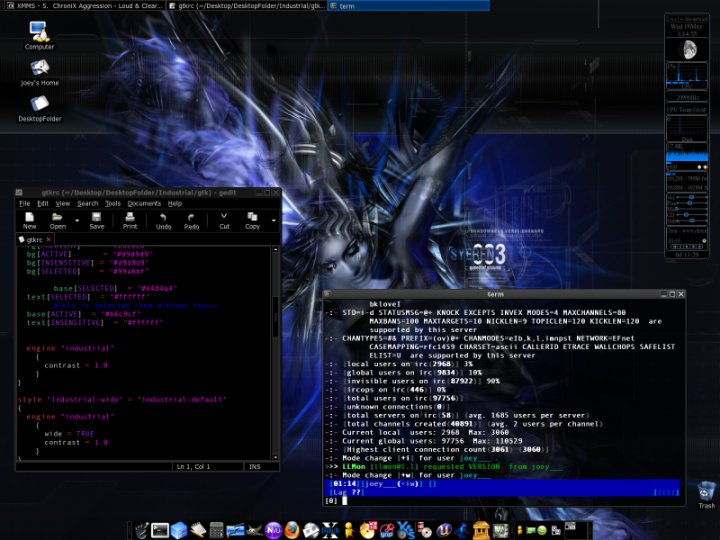Viewport: 720px width, 540px height.
Task: Switch to term taskbar button
Action: [408, 6]
